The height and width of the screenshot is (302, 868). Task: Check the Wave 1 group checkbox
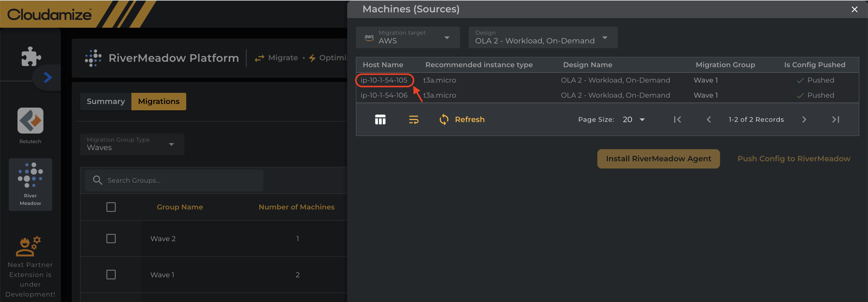pos(111,275)
